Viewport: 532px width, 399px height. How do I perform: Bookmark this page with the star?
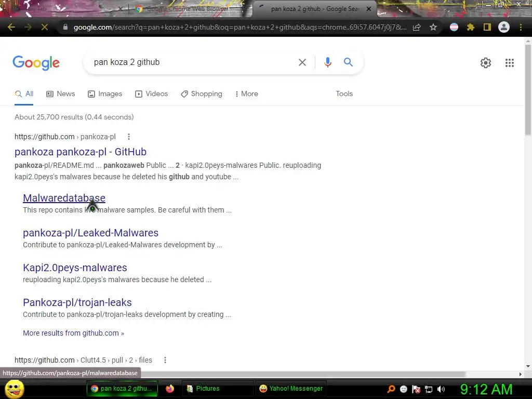click(x=433, y=27)
